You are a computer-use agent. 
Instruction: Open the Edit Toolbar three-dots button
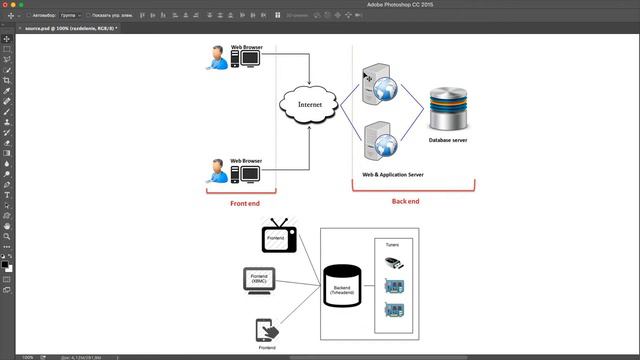tap(7, 247)
